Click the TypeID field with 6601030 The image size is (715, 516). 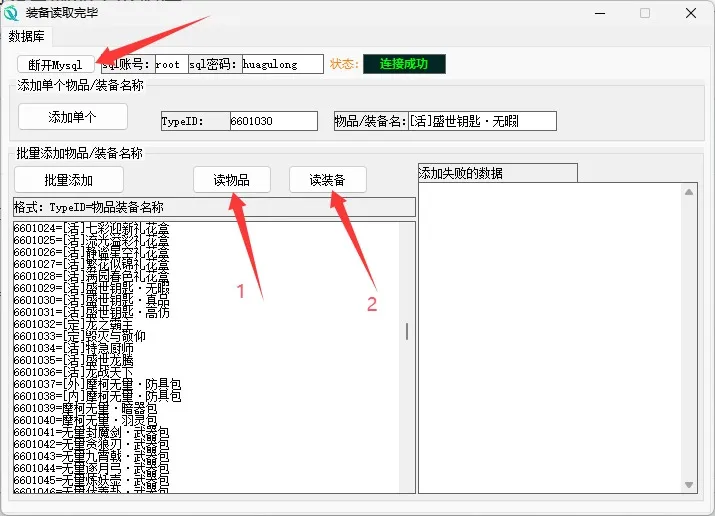coord(273,121)
